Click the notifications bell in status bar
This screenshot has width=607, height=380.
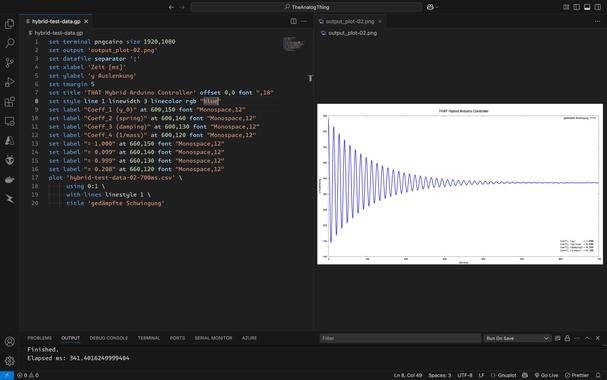tap(598, 375)
